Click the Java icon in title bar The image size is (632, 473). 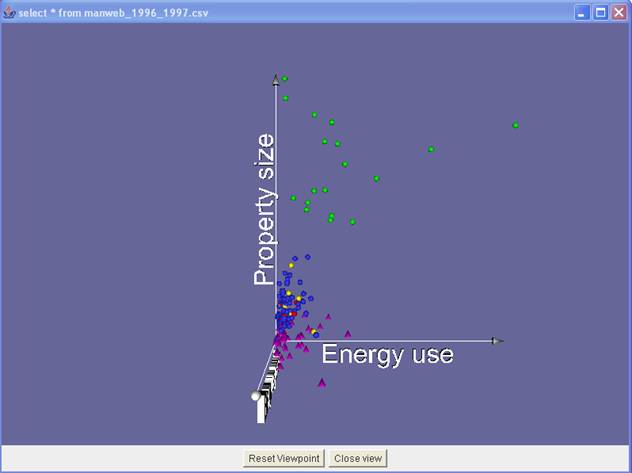[x=10, y=12]
